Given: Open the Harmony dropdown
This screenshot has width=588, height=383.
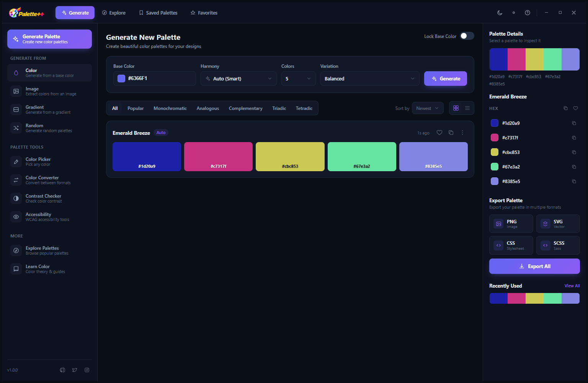Looking at the screenshot, I should 238,79.
